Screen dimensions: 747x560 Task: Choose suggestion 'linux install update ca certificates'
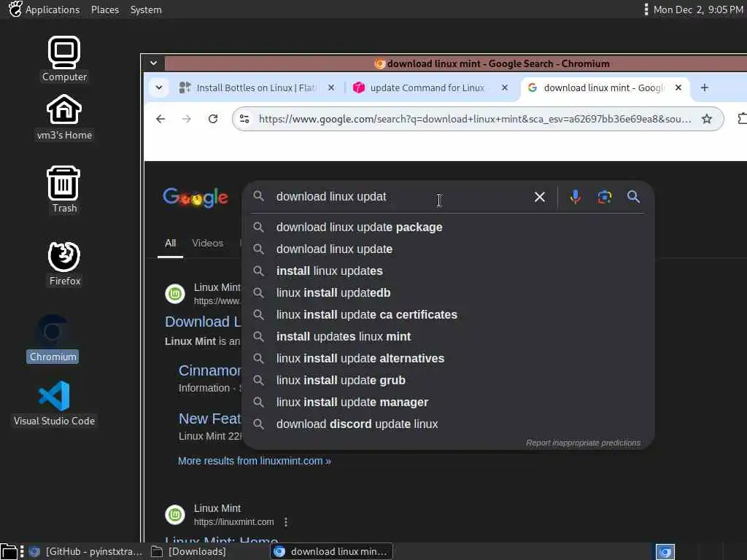coord(448,315)
